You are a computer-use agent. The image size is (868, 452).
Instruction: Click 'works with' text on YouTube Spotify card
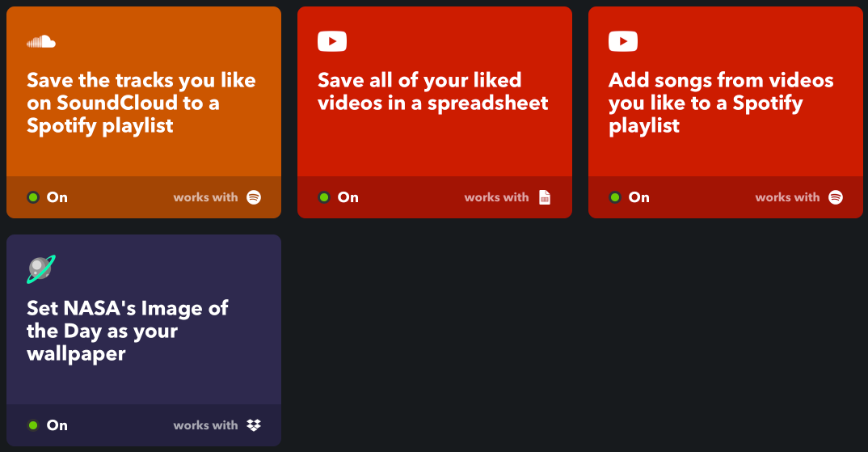tap(787, 197)
